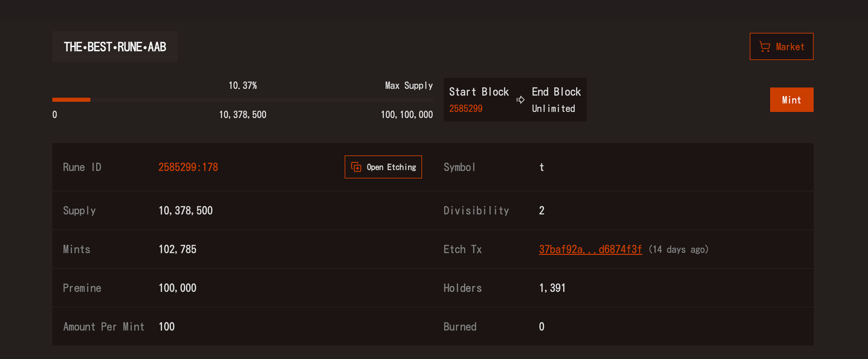
Task: Click the shopping cart icon beside Market
Action: 765,47
